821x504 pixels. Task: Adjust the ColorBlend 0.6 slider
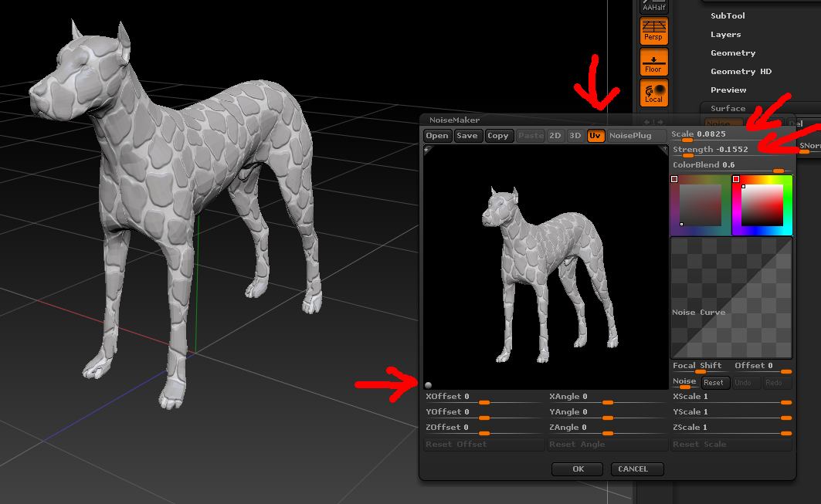tap(732, 167)
